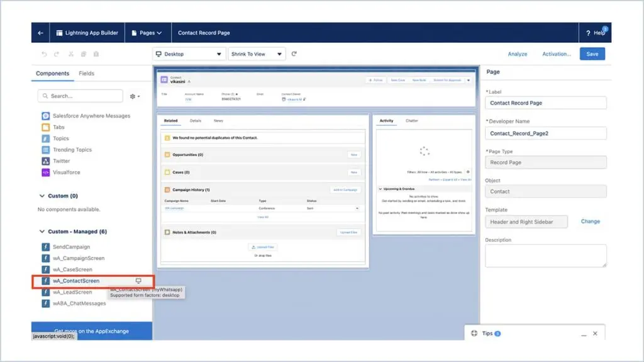The width and height of the screenshot is (644, 362).
Task: Open the Chatter tab in canvas
Action: (411, 121)
